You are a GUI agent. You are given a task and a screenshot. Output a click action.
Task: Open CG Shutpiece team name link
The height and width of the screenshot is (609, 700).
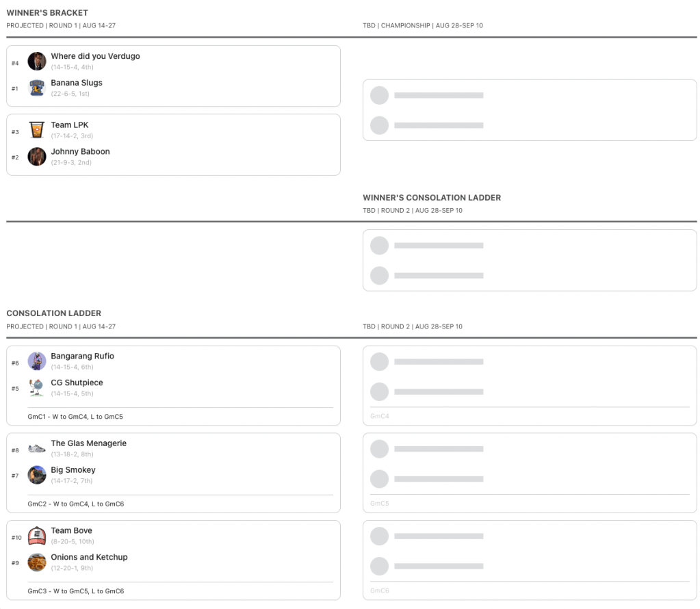pos(77,383)
